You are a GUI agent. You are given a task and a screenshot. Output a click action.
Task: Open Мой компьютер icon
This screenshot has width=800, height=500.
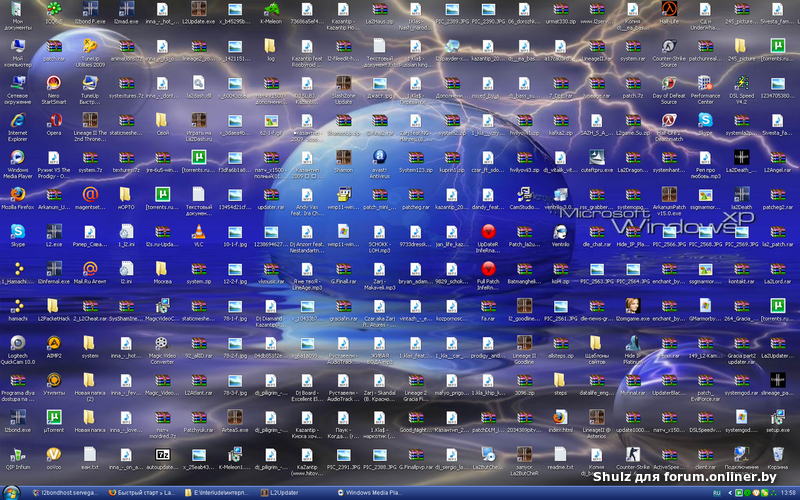[x=18, y=46]
